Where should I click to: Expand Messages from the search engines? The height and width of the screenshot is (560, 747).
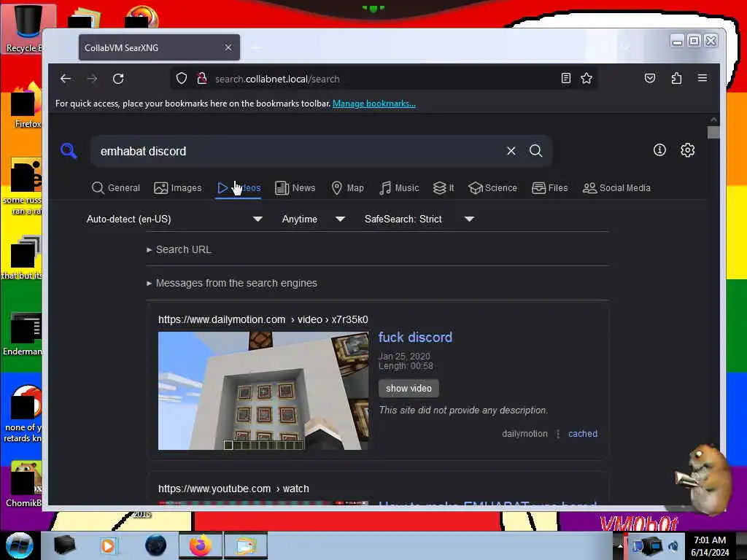pos(232,283)
